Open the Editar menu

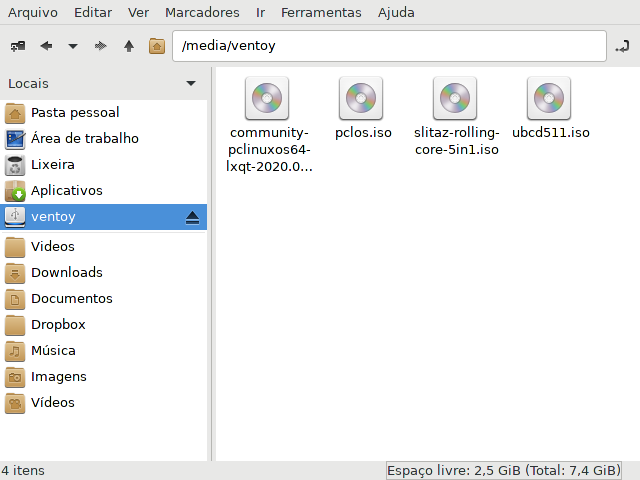coord(93,13)
